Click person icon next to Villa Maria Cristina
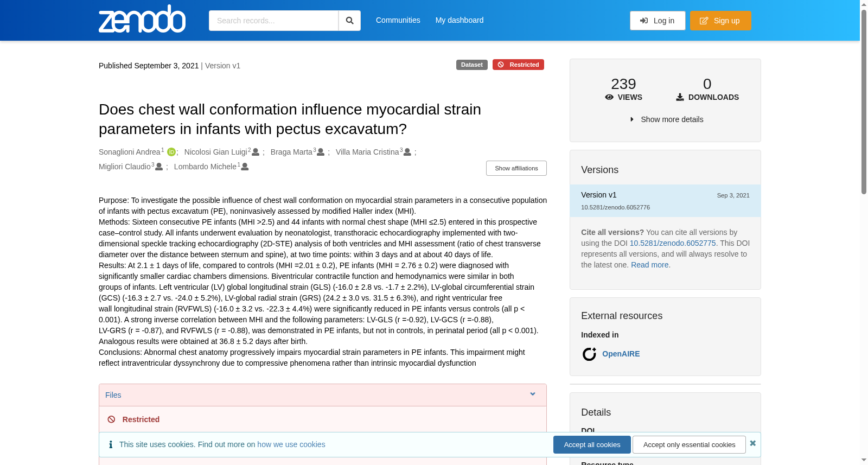 [407, 152]
